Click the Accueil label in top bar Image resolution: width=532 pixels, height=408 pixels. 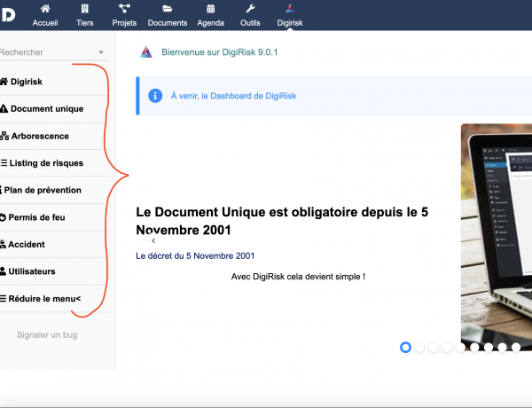coord(45,23)
